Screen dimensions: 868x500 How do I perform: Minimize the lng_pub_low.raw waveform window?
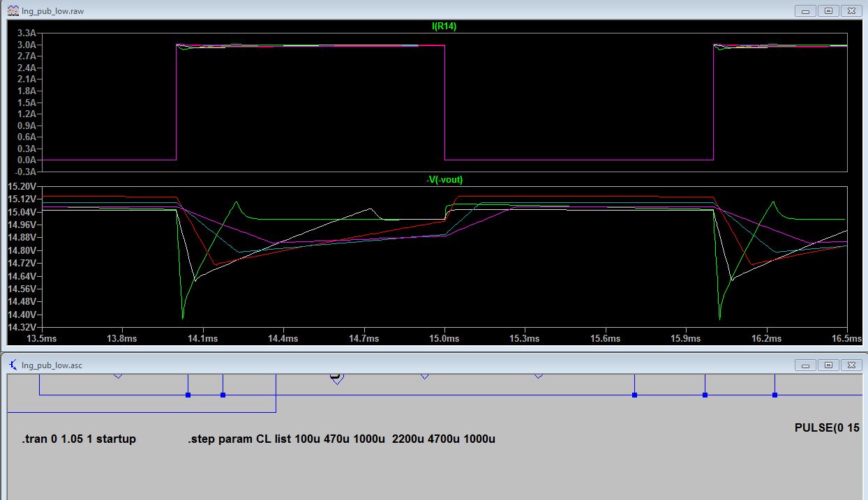click(806, 11)
